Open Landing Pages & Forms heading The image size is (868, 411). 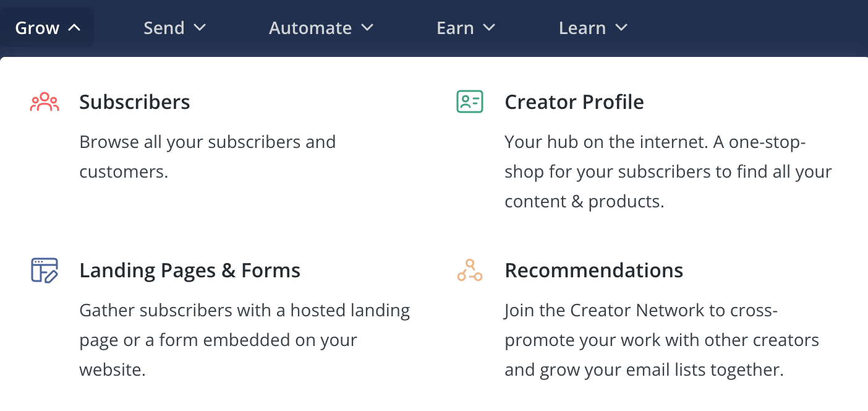(x=190, y=270)
